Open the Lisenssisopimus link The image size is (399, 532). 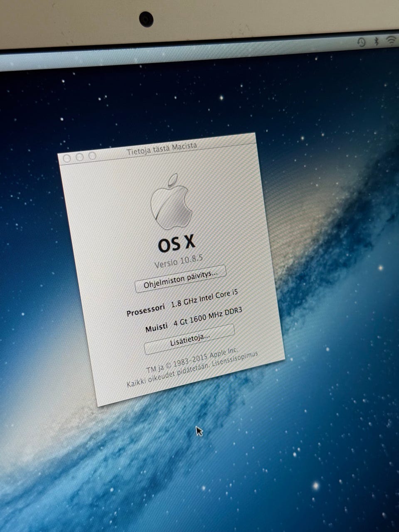(x=235, y=359)
